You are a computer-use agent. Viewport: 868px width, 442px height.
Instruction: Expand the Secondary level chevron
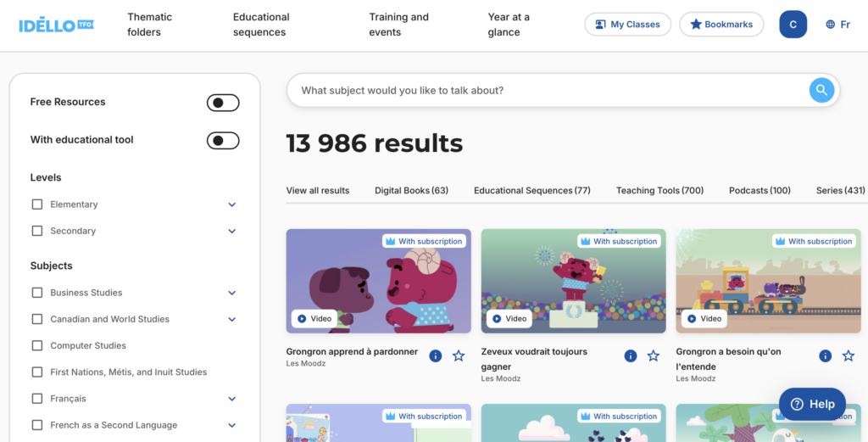pos(232,231)
